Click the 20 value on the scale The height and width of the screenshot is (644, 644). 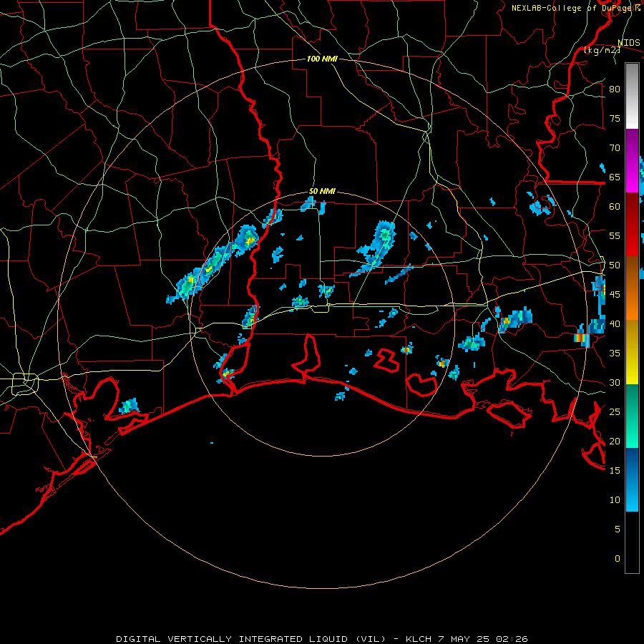click(x=615, y=441)
